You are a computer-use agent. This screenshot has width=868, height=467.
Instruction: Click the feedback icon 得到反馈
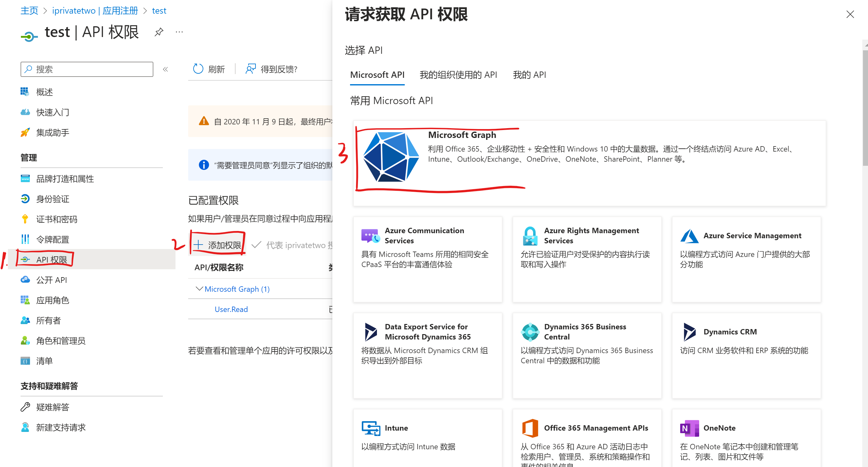pos(250,69)
